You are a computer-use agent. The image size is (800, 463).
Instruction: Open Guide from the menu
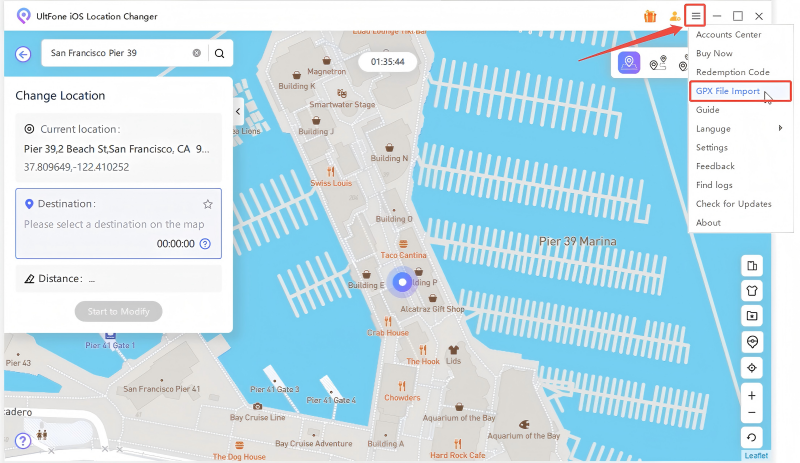[x=708, y=110]
